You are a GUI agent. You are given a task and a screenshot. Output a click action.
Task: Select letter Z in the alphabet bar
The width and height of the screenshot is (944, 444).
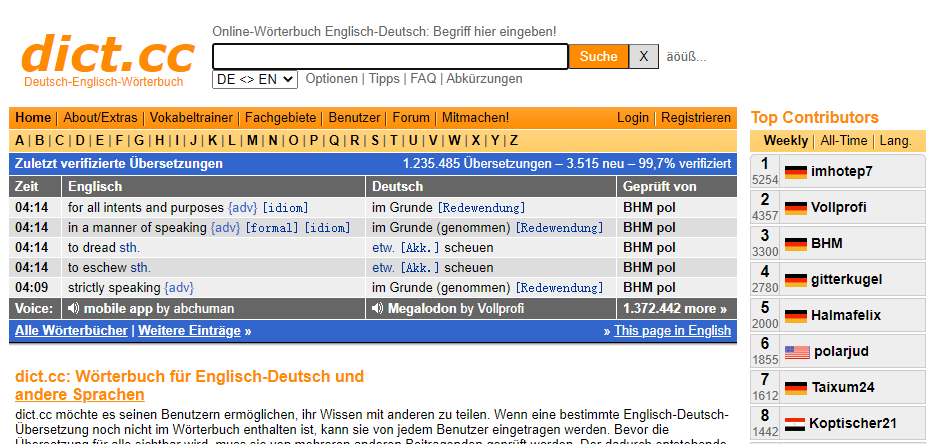pyautogui.click(x=514, y=140)
